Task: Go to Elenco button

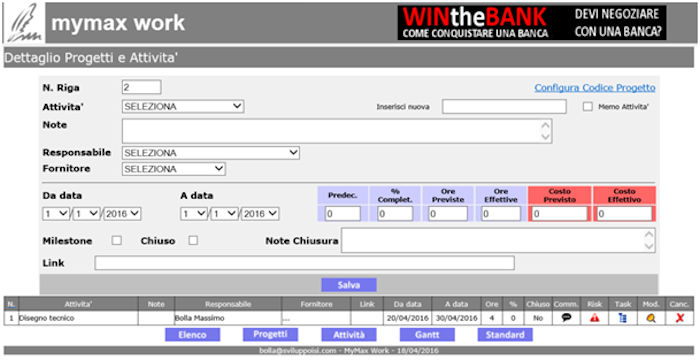Action: (x=192, y=335)
